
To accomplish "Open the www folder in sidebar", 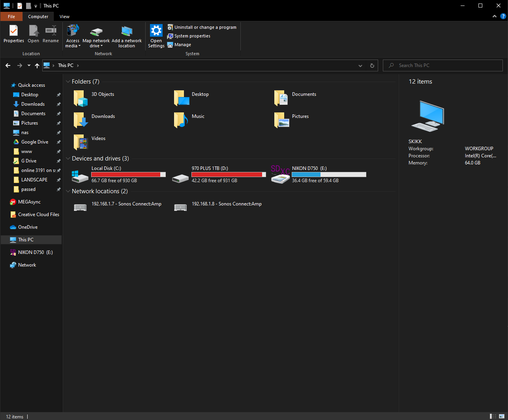I will (x=27, y=151).
